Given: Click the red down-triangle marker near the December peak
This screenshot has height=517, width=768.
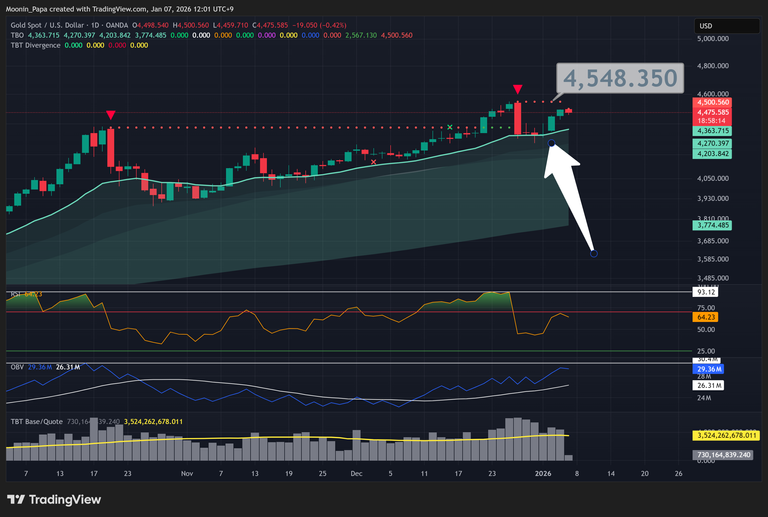Looking at the screenshot, I should [x=517, y=90].
